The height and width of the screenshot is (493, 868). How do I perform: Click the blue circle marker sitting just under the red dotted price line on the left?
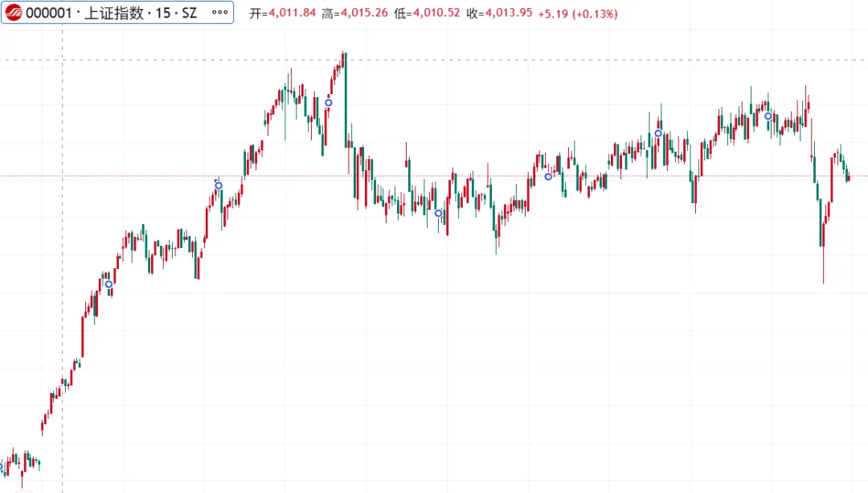219,186
